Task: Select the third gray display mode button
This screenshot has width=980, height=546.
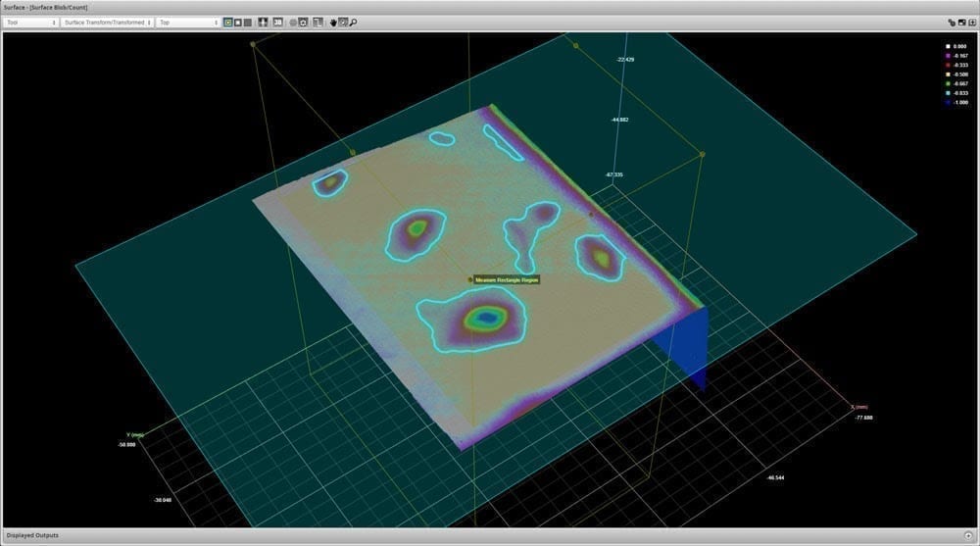Action: (248, 22)
